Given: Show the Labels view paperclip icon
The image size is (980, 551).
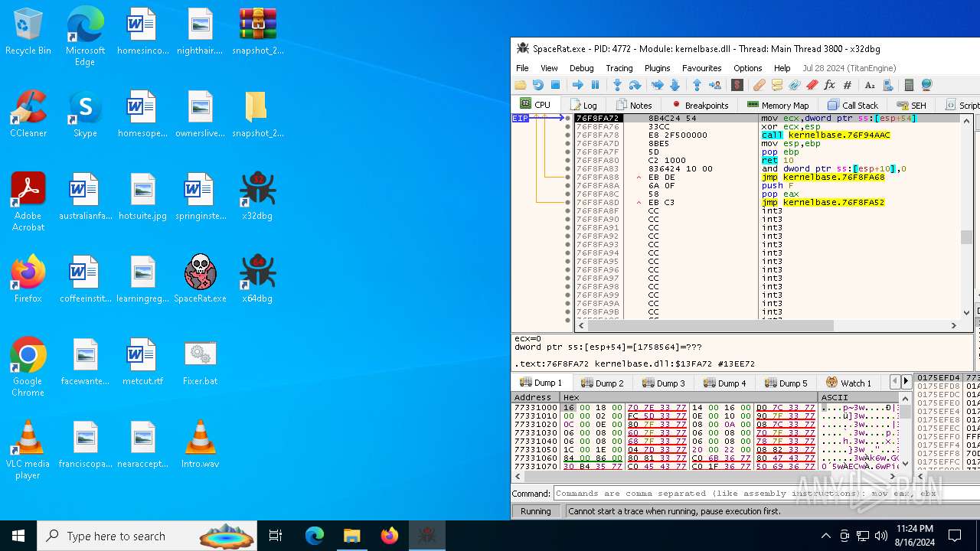Looking at the screenshot, I should coord(795,85).
